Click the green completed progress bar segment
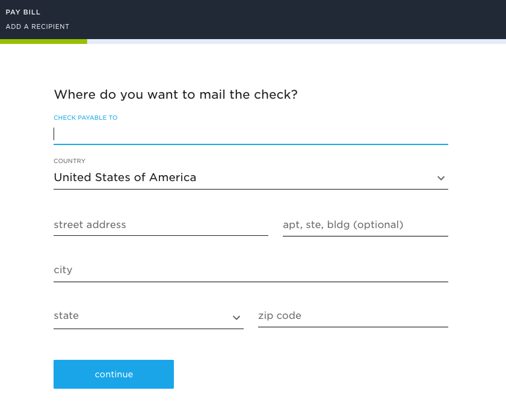506x420 pixels. point(43,42)
